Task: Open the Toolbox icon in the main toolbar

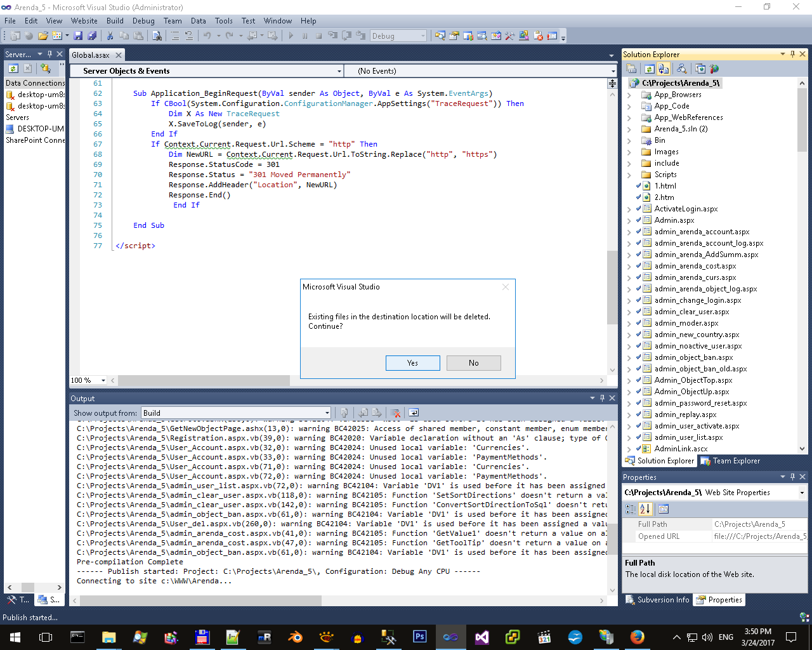Action: click(x=509, y=36)
